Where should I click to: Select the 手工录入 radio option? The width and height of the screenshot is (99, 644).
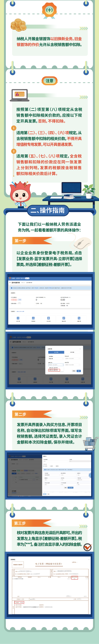pos(45,466)
